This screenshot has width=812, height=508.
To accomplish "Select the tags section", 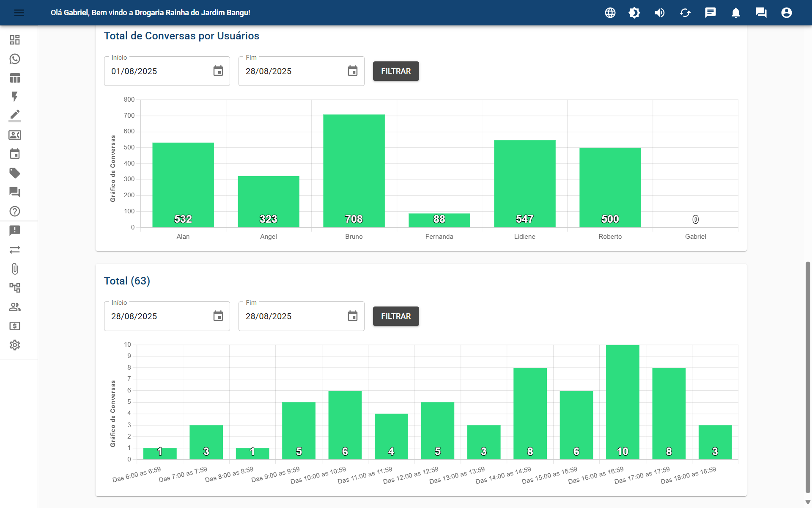I will (15, 173).
